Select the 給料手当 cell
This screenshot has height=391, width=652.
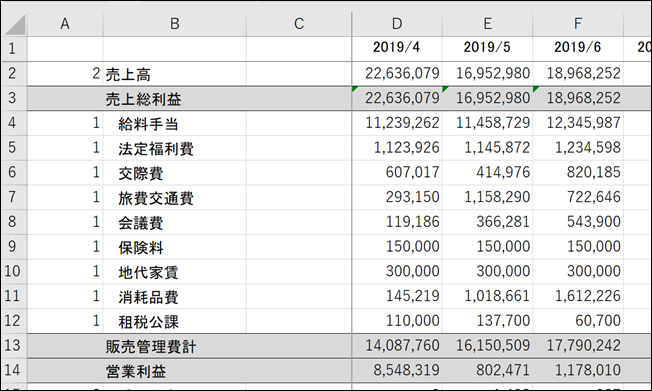pos(174,123)
